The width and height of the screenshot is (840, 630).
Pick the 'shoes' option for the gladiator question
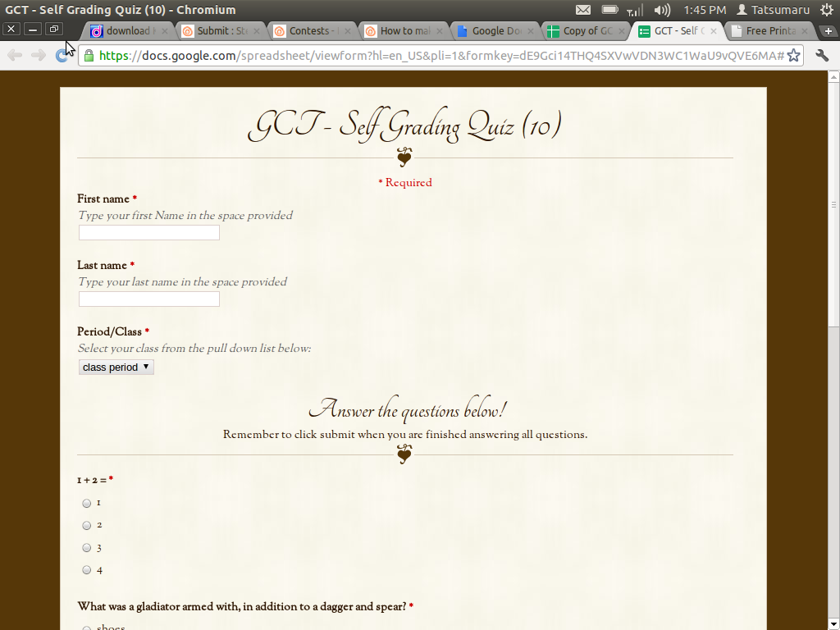(86, 627)
